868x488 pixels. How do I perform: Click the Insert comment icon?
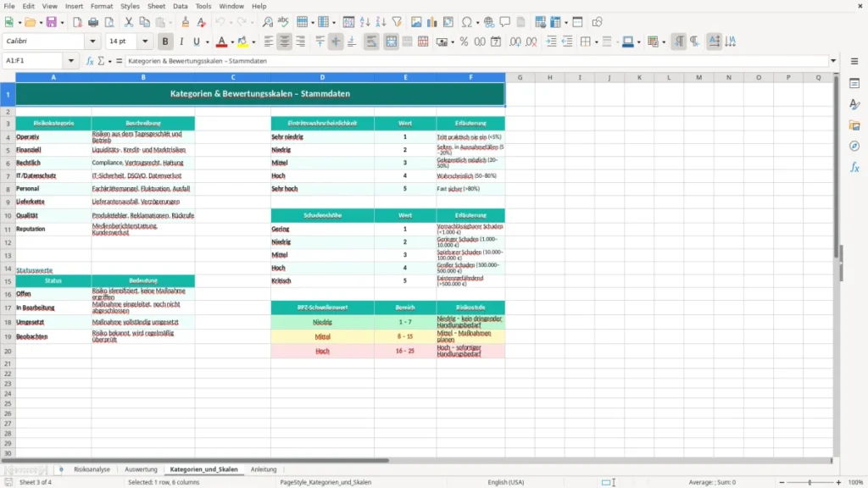coord(505,22)
